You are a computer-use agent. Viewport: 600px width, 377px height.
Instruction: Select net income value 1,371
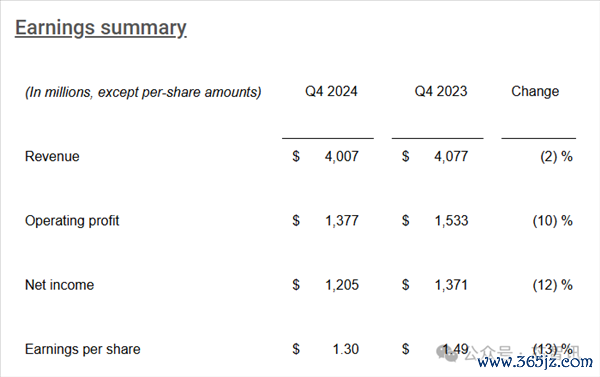[451, 285]
